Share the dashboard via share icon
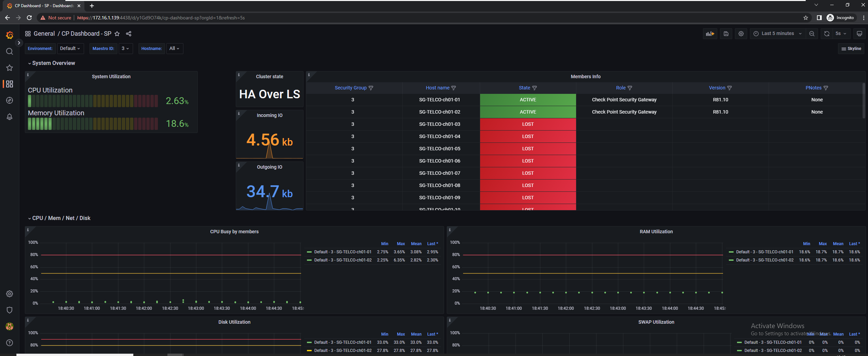Screen dimensions: 868x356 pos(129,34)
